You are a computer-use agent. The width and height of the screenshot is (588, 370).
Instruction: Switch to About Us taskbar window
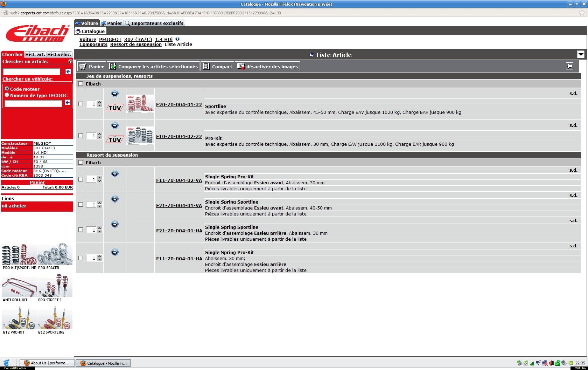click(47, 363)
